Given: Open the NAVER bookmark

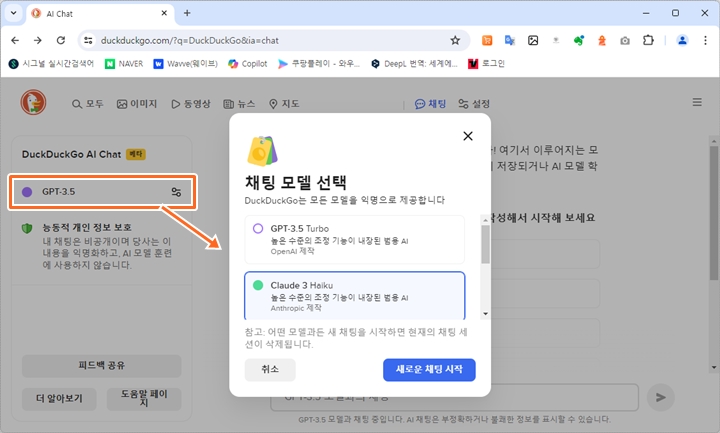Looking at the screenshot, I should pyautogui.click(x=124, y=64).
